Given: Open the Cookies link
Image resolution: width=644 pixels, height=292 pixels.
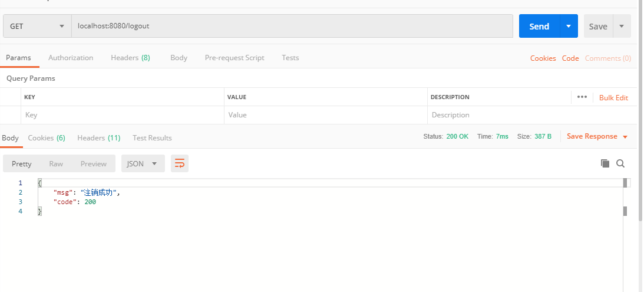Looking at the screenshot, I should tap(543, 58).
